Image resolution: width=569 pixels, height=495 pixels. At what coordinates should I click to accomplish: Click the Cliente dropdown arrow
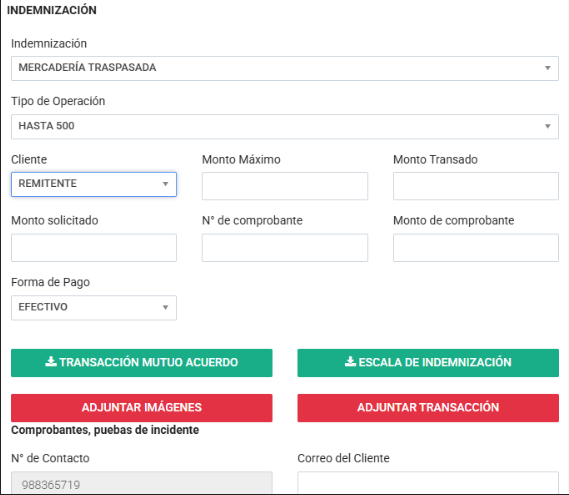pyautogui.click(x=165, y=184)
